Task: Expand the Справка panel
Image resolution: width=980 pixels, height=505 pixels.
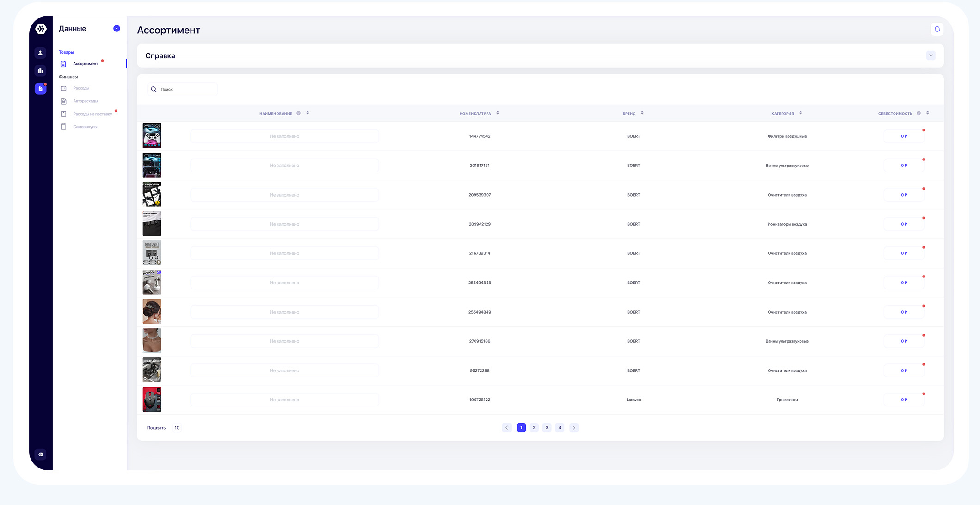Action: click(x=931, y=55)
